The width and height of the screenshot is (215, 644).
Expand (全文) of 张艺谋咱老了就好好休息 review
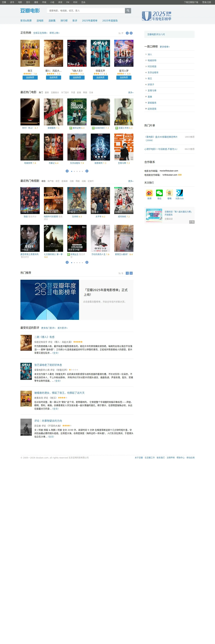[x=57, y=381]
